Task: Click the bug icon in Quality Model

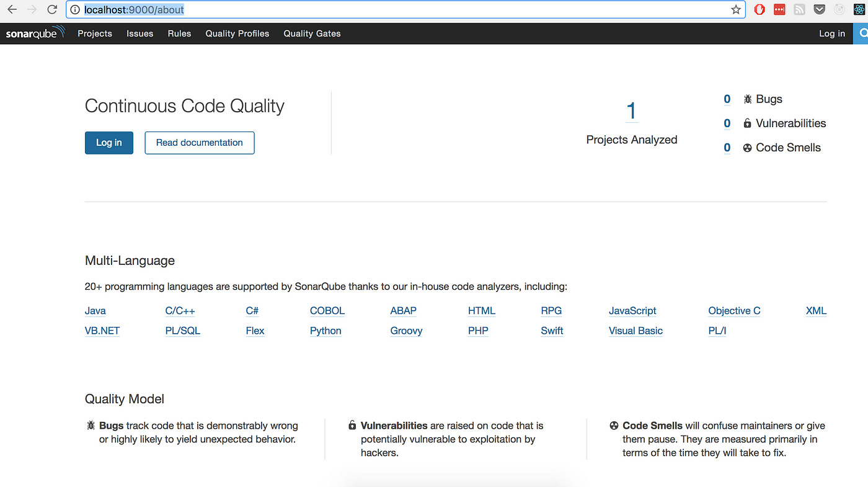Action: [x=91, y=426]
